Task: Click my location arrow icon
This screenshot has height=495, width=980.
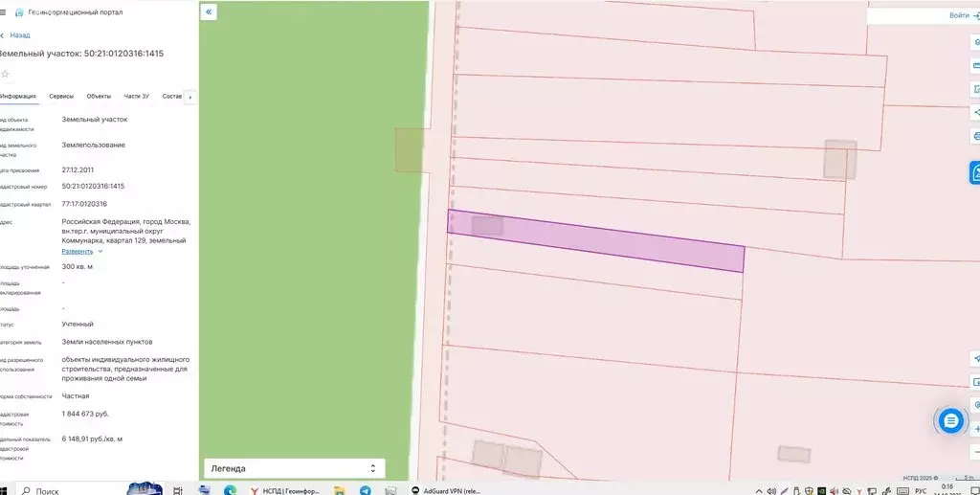Action: point(975,357)
